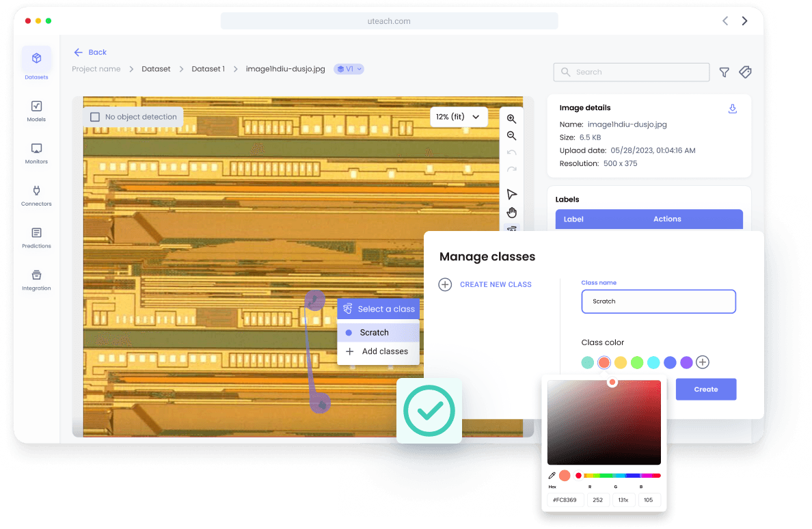Select Add classes menu entry
This screenshot has width=812, height=529.
coord(384,351)
